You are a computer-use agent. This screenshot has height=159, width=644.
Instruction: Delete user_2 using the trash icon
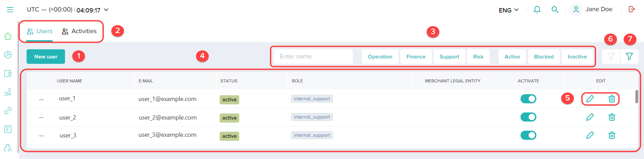(x=612, y=117)
